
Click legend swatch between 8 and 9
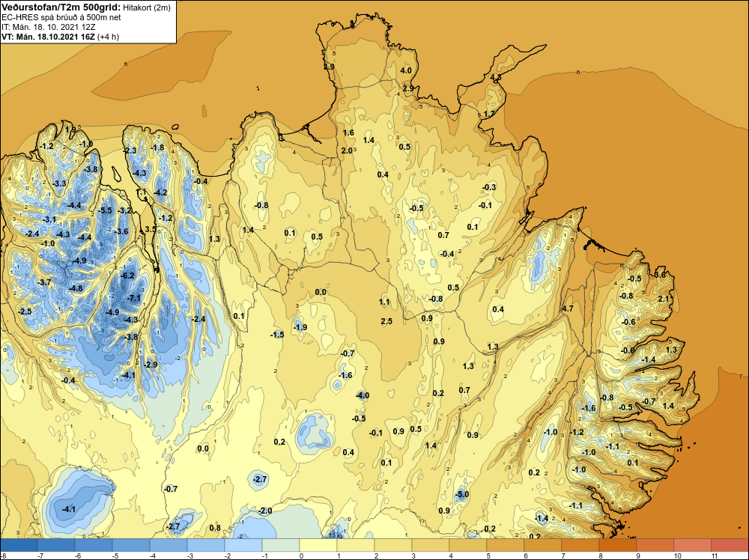618,545
